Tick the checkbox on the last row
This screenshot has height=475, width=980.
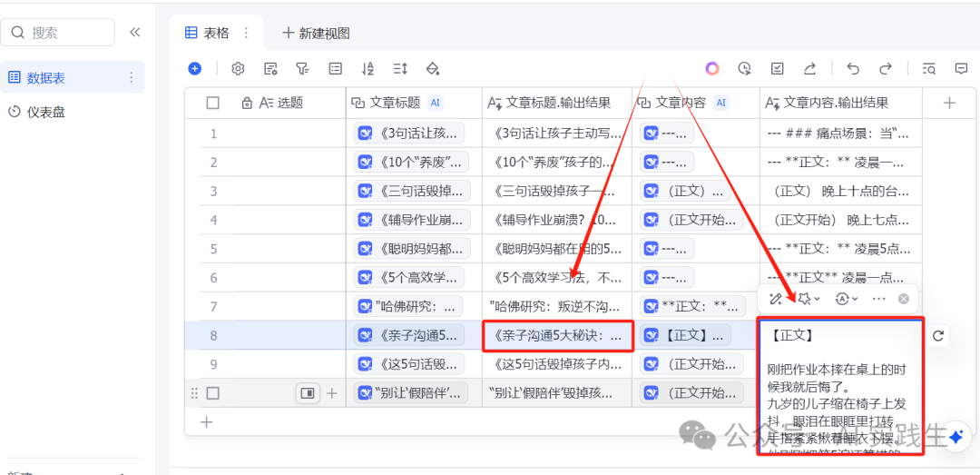pyautogui.click(x=212, y=393)
